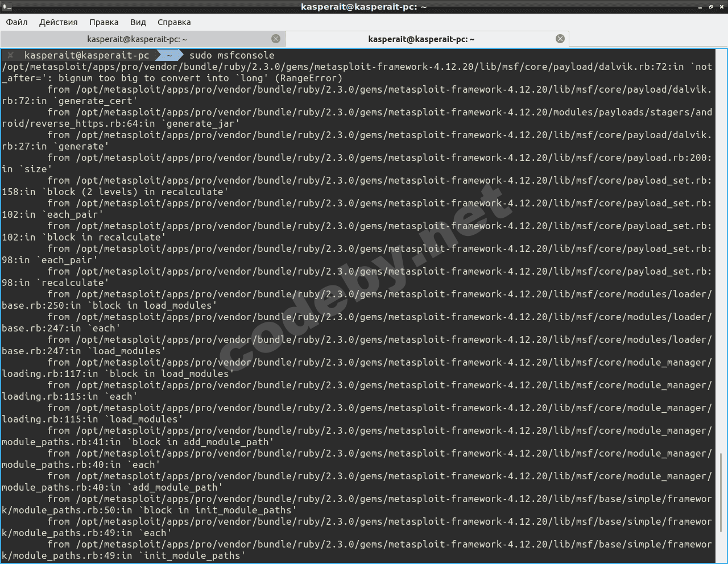Click the "158:in" line number text
This screenshot has height=564, width=728.
[x=18, y=192]
